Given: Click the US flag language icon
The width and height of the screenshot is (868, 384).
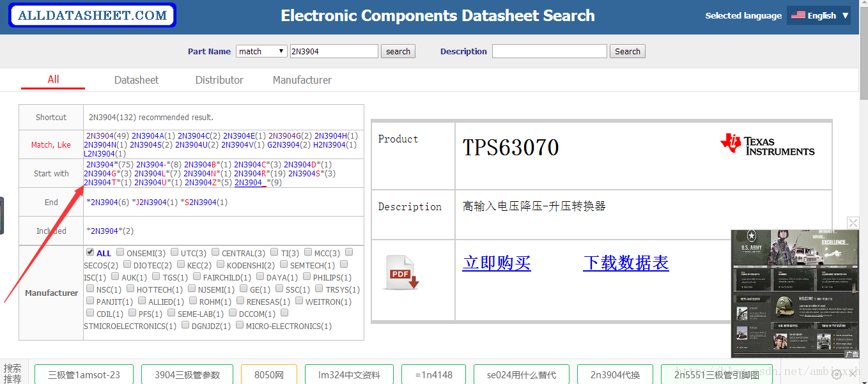Looking at the screenshot, I should point(798,15).
